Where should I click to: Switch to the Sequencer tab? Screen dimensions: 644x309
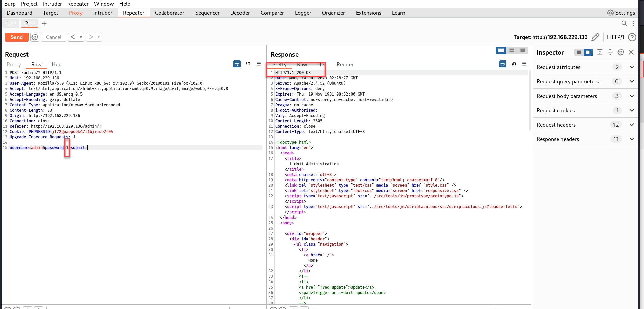207,13
